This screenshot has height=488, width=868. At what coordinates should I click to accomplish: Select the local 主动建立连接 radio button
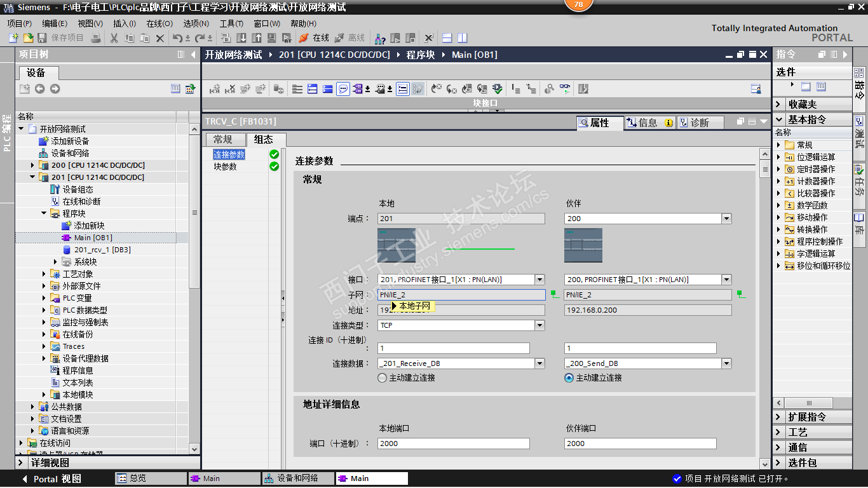click(383, 377)
